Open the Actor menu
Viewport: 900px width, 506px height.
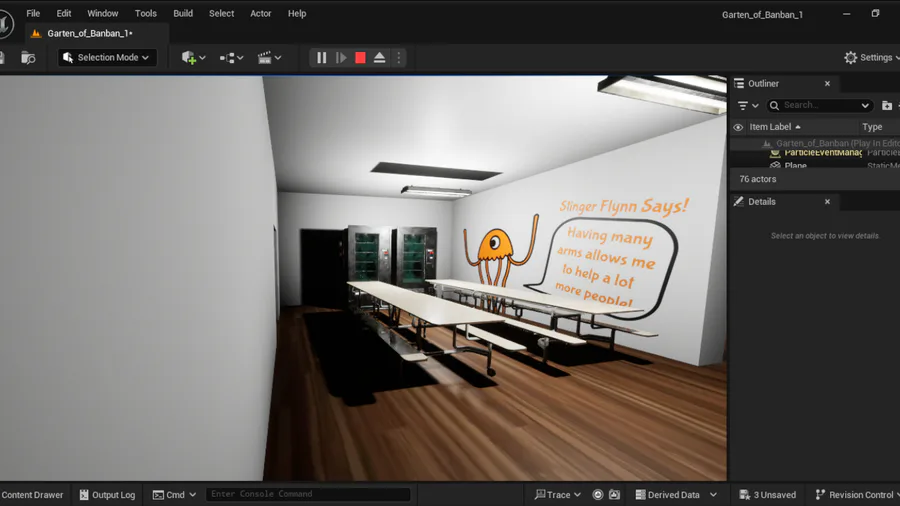tap(261, 13)
